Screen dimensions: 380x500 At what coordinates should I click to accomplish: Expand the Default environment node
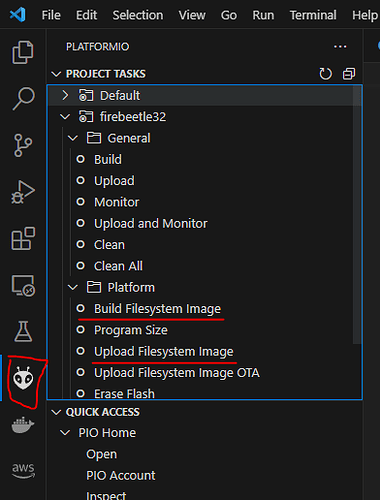click(x=65, y=96)
